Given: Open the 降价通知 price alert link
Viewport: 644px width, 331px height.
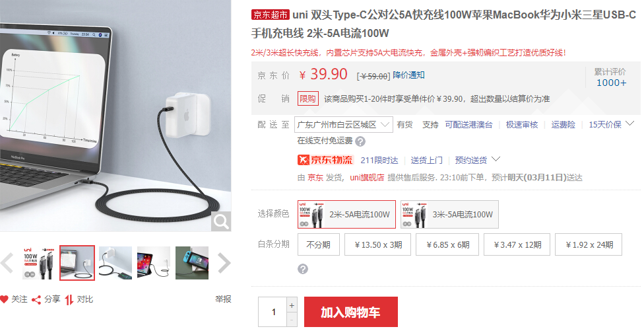Looking at the screenshot, I should (408, 75).
